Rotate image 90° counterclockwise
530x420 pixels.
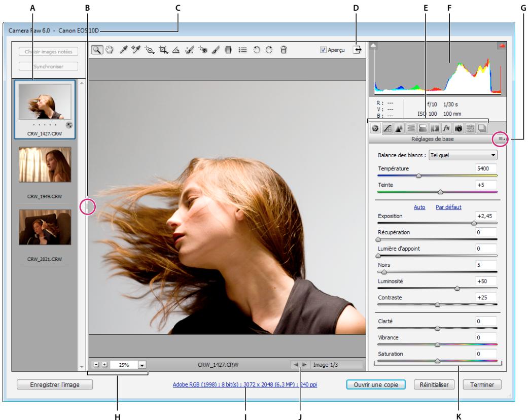(257, 50)
